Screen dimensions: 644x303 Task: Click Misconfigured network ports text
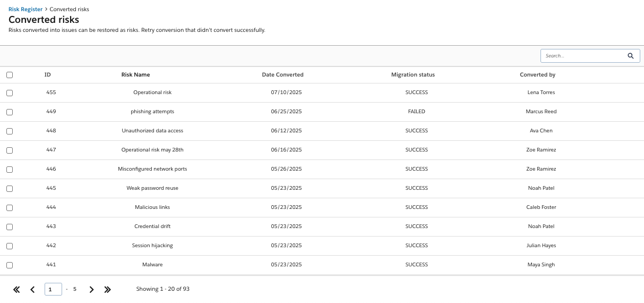coord(152,169)
